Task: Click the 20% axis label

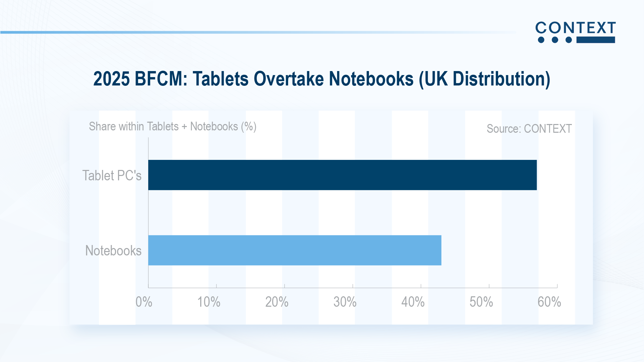Action: [x=277, y=302]
